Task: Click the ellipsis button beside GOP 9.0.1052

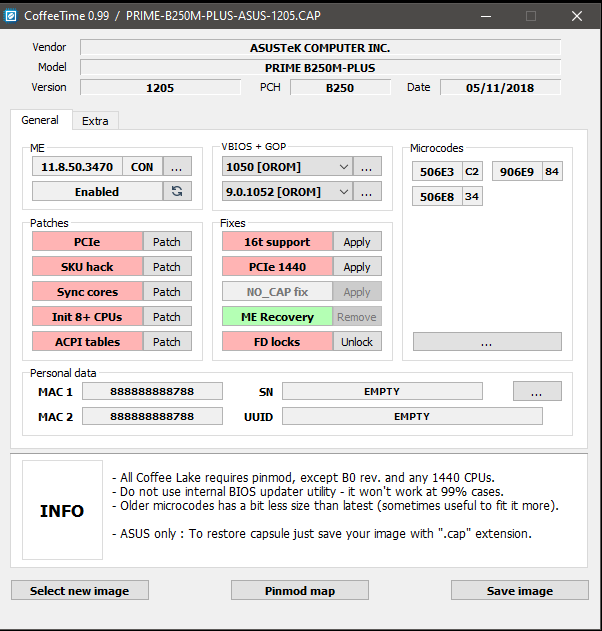Action: (367, 192)
